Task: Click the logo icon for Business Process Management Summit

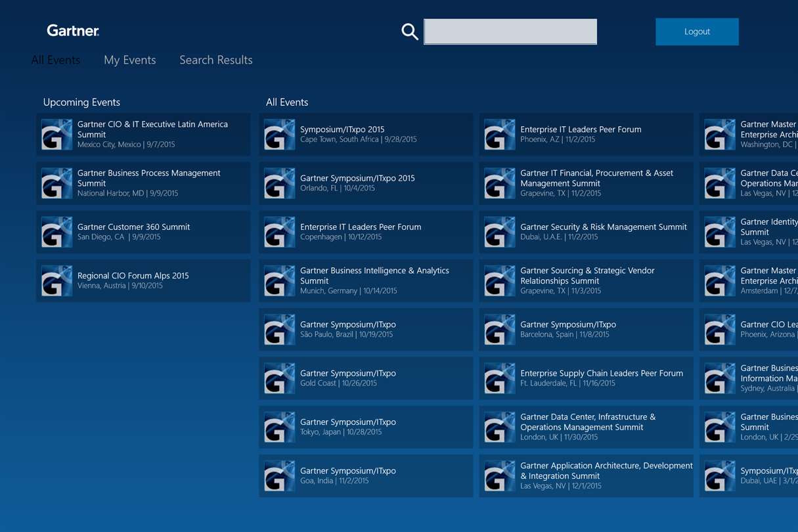Action: [x=57, y=183]
